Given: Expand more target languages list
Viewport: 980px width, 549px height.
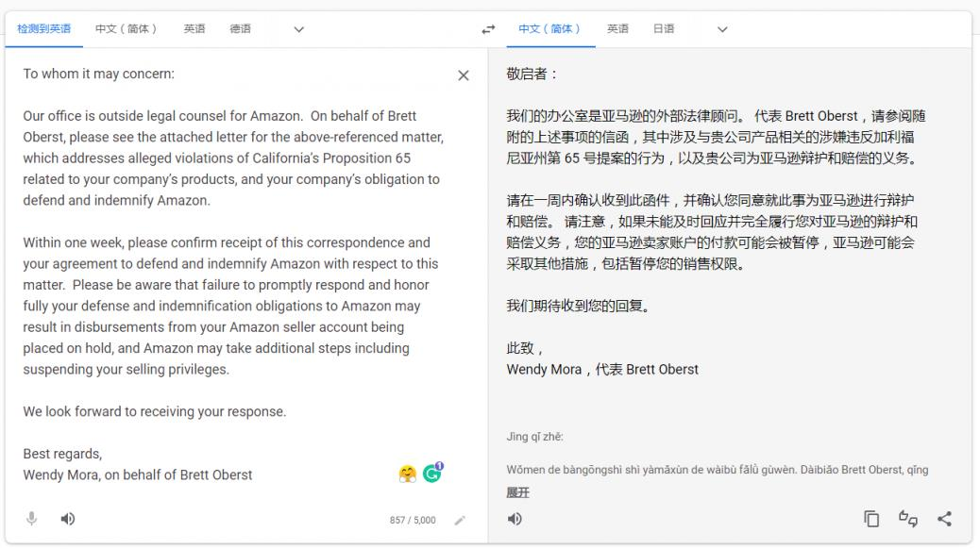Looking at the screenshot, I should 722,29.
